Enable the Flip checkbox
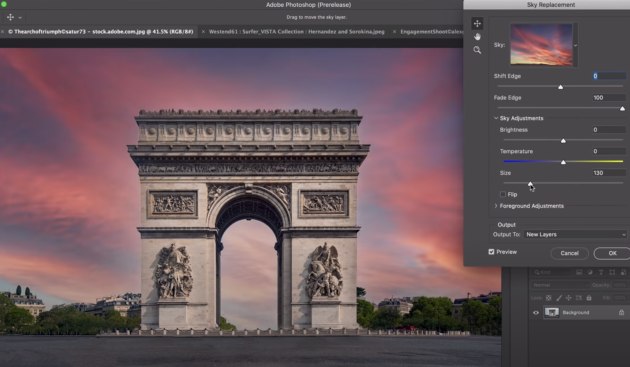This screenshot has height=367, width=630. [503, 194]
